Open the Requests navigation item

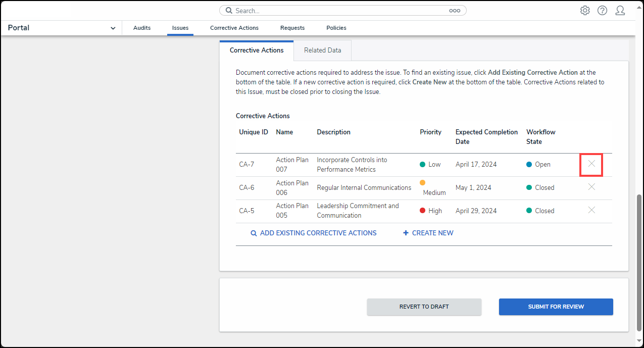point(292,28)
